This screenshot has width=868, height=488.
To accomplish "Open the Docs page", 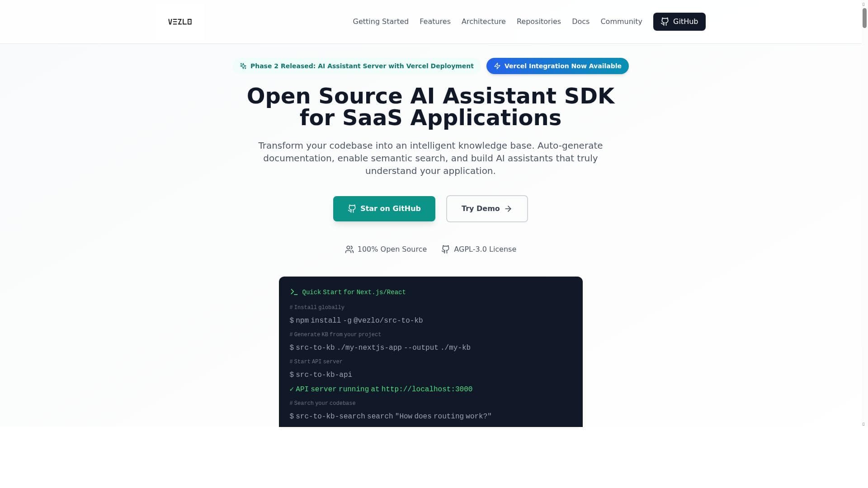I will pyautogui.click(x=580, y=22).
